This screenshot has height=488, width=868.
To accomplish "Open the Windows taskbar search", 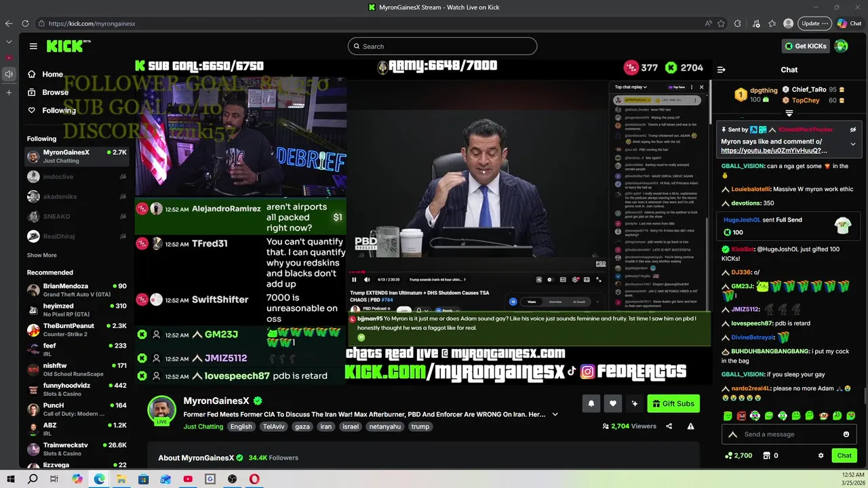I will [33, 479].
